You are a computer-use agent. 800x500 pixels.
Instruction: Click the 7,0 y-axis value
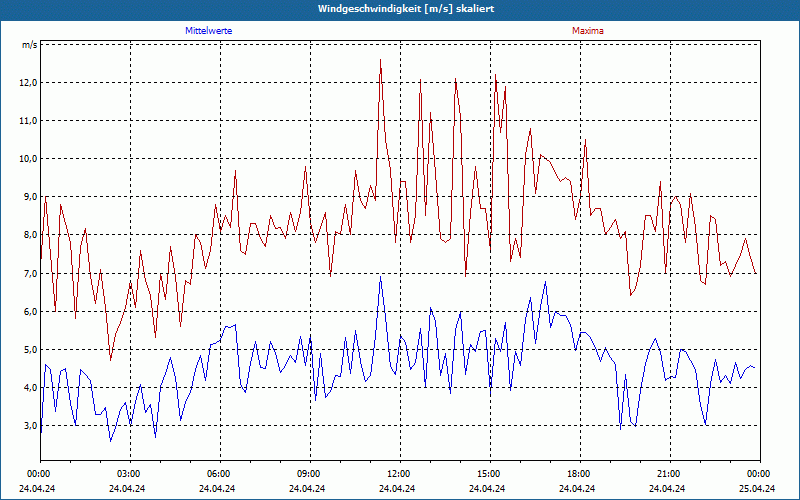pos(30,273)
